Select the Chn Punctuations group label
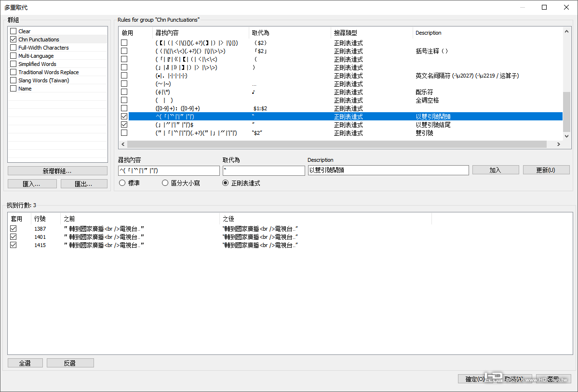 (39, 39)
